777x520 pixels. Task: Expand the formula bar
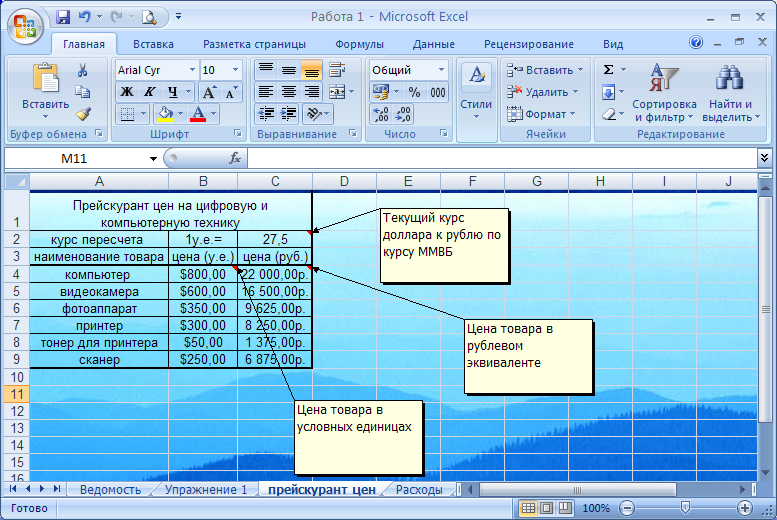764,158
